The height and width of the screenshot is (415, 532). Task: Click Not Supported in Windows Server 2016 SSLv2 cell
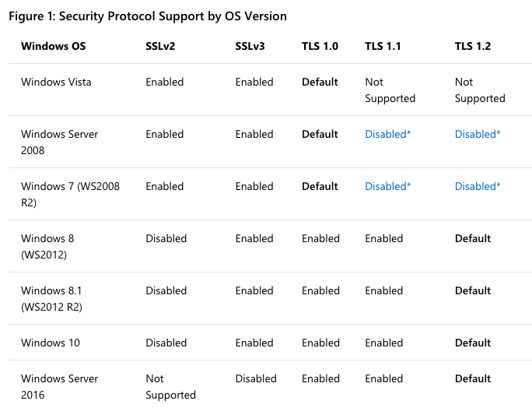point(170,386)
